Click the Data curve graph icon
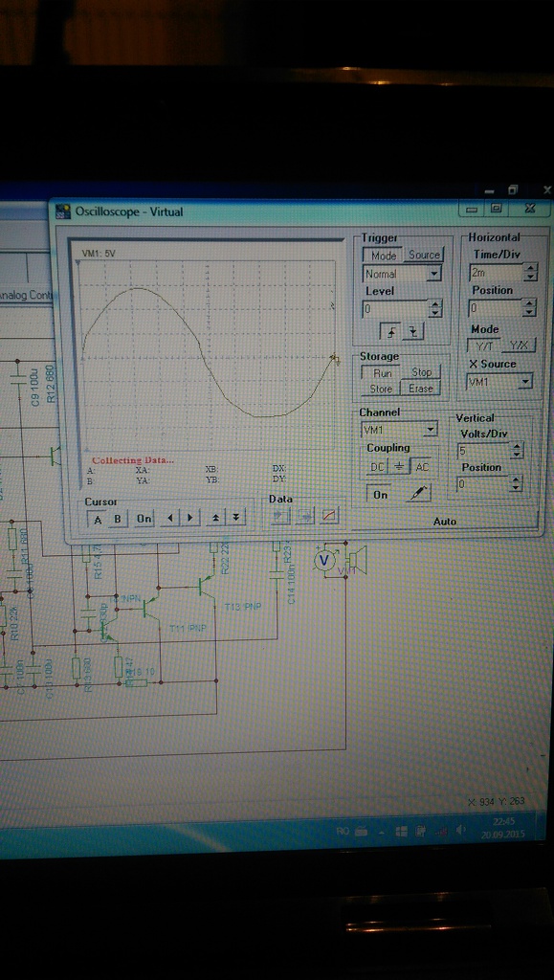The image size is (554, 980). coord(329,516)
